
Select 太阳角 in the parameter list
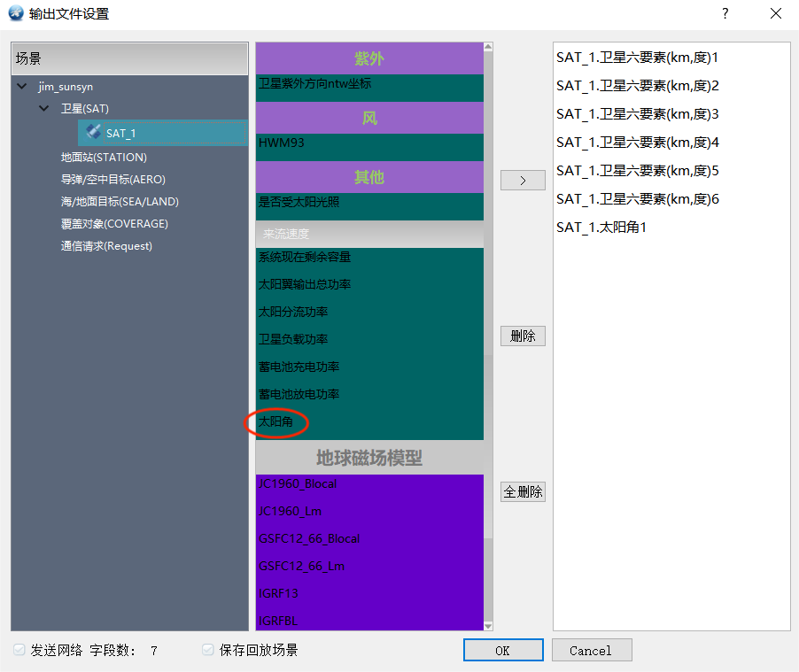(x=276, y=422)
